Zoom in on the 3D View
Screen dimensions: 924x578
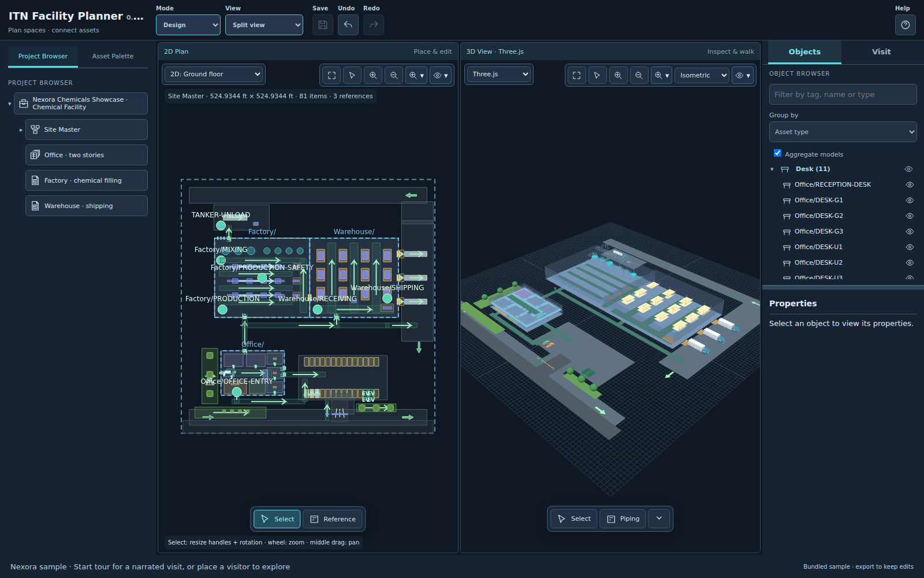[618, 75]
